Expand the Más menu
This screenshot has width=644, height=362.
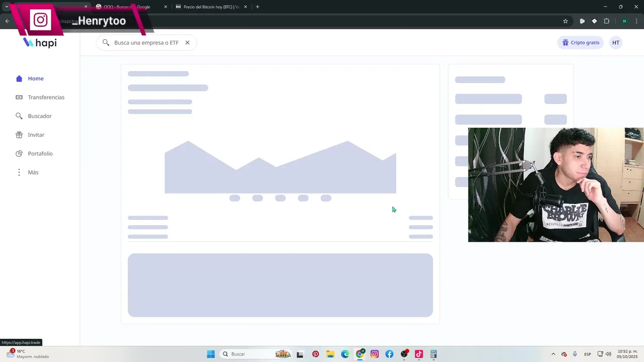click(27, 172)
